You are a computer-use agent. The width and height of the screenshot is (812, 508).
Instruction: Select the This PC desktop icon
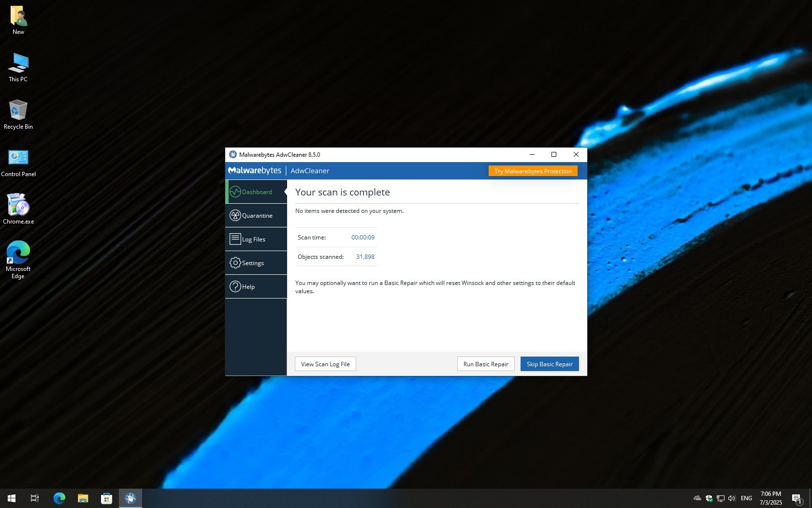click(18, 68)
